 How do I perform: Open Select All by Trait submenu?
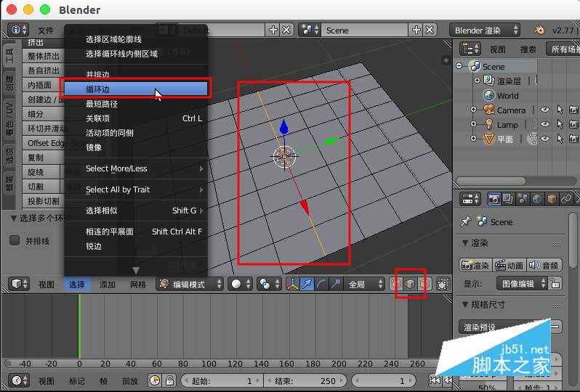tap(135, 189)
